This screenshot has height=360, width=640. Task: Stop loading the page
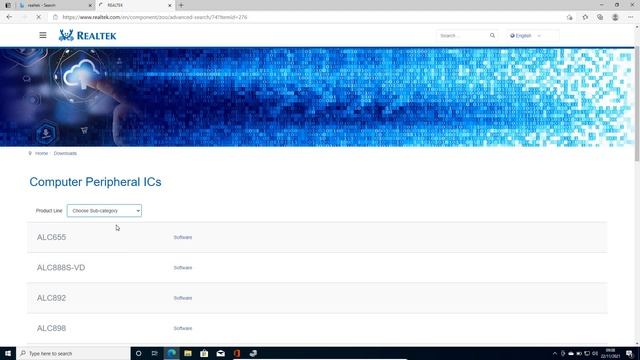pyautogui.click(x=38, y=17)
